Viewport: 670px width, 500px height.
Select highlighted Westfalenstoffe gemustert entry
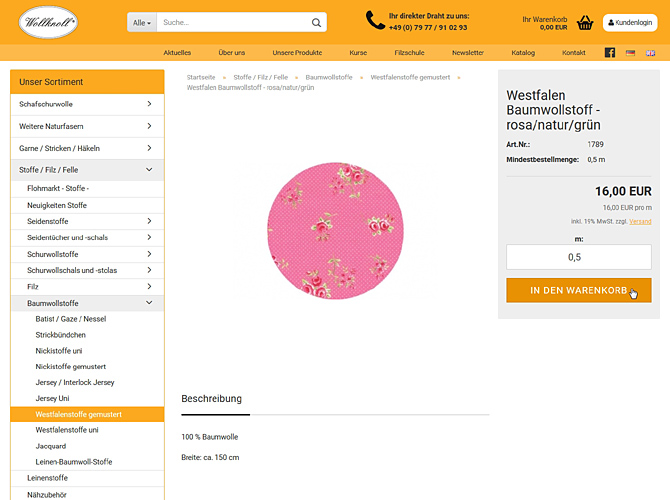pyautogui.click(x=87, y=414)
